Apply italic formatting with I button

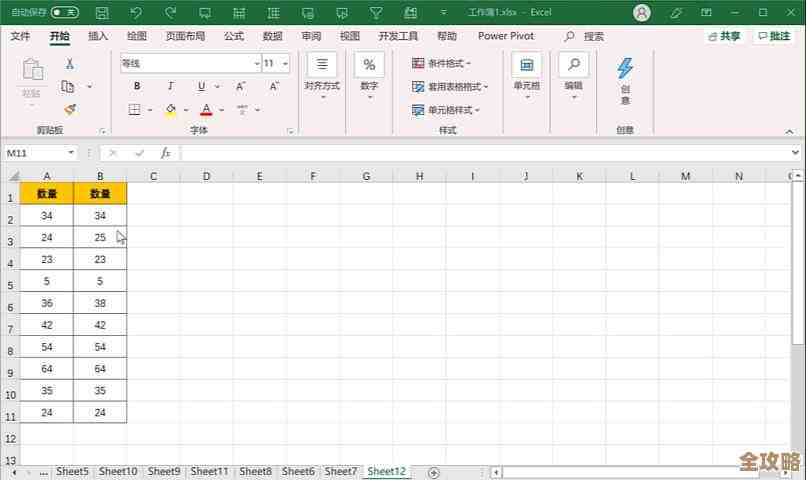(x=169, y=86)
